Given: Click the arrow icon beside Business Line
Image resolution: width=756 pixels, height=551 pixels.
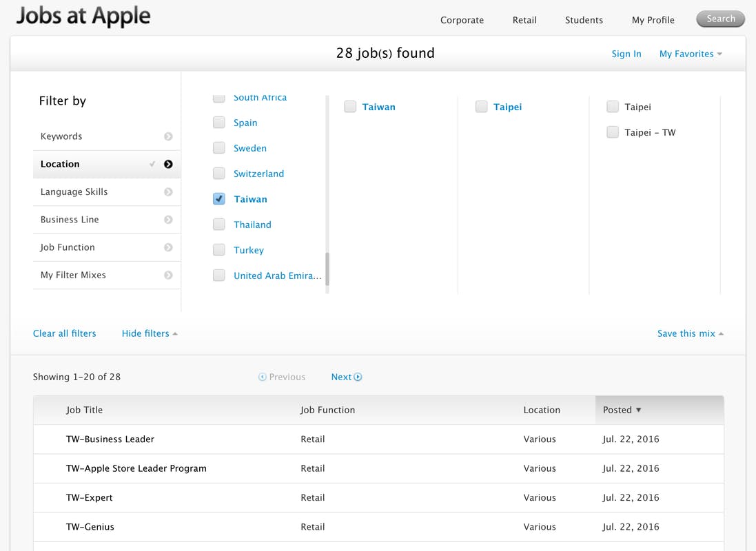Looking at the screenshot, I should (168, 220).
